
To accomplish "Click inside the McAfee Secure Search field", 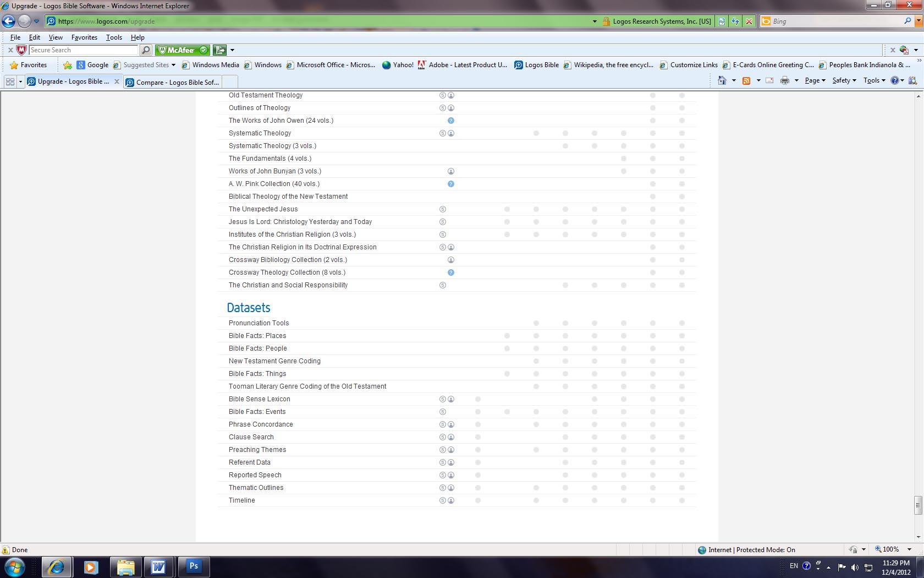I will click(83, 50).
